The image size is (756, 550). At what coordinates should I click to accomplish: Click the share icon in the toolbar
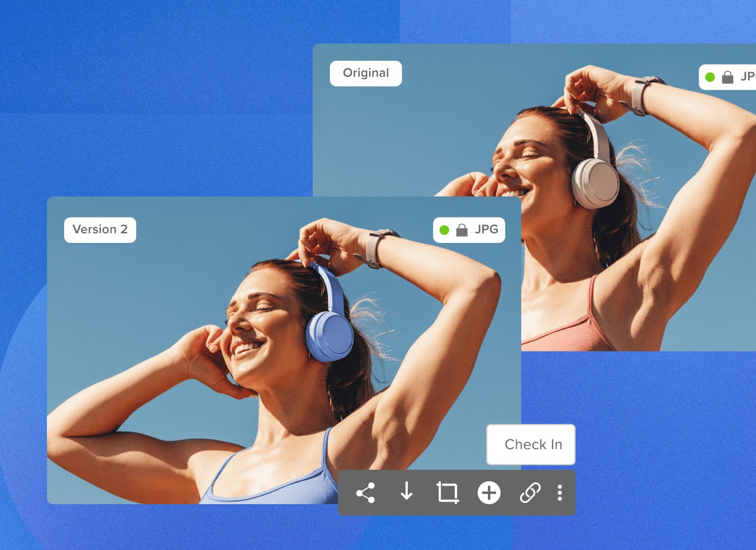[365, 493]
